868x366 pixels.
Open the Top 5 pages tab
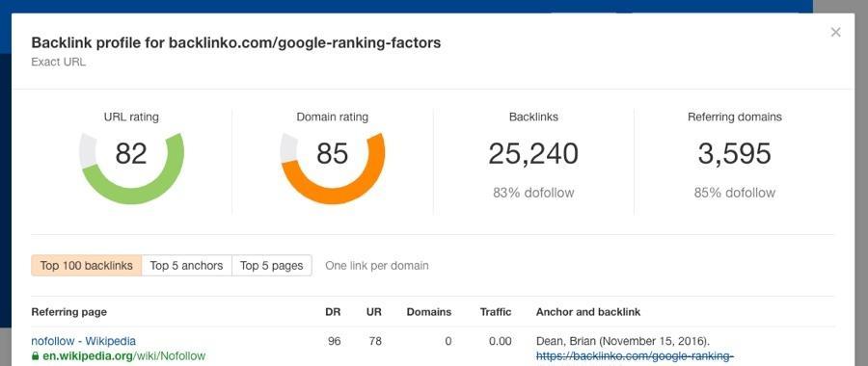[x=272, y=266]
